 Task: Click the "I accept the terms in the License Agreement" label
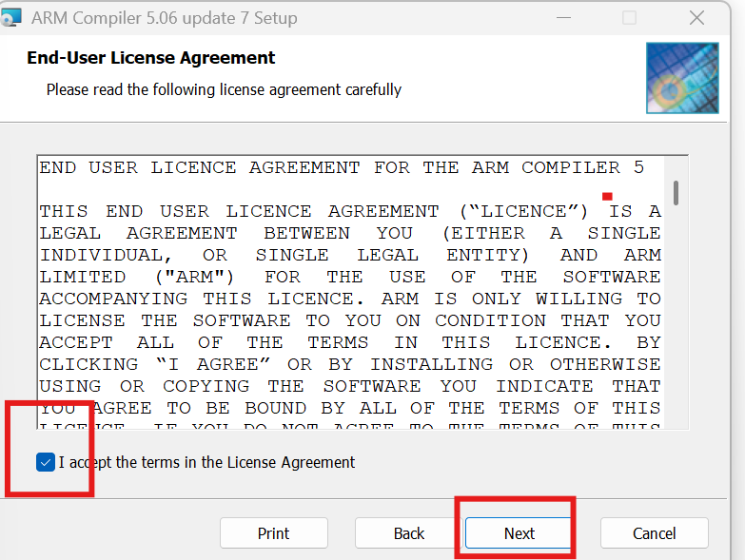[206, 462]
